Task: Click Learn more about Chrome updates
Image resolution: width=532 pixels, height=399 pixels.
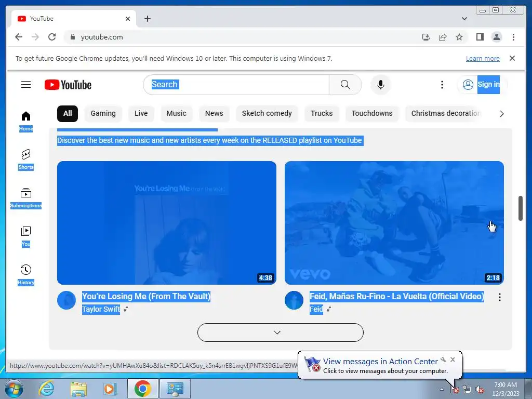Action: [483, 58]
